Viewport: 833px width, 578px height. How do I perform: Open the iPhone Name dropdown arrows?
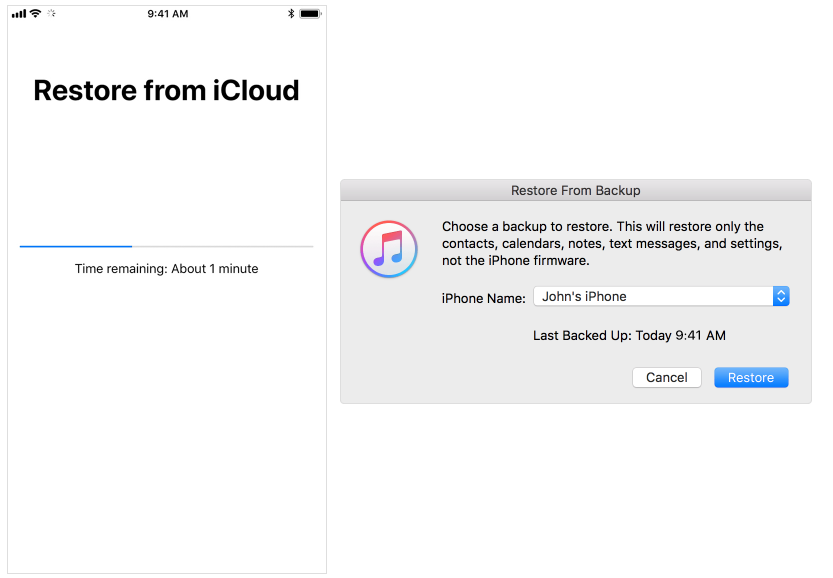coord(781,296)
